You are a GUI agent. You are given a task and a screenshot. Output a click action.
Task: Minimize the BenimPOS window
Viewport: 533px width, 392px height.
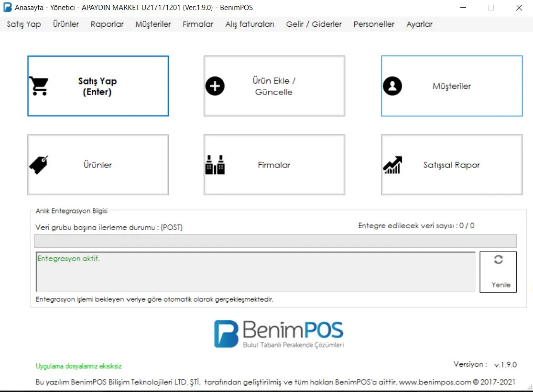coord(463,8)
